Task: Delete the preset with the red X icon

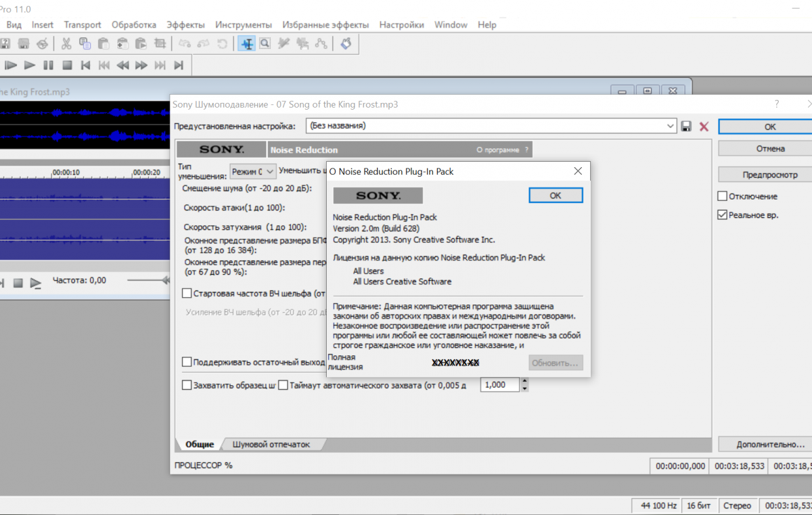Action: 704,127
